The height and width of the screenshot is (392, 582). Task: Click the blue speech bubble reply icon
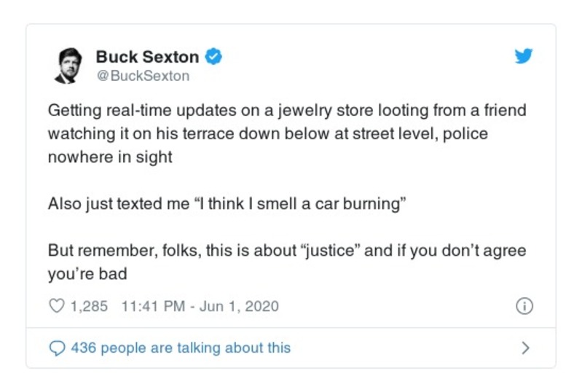point(56,348)
